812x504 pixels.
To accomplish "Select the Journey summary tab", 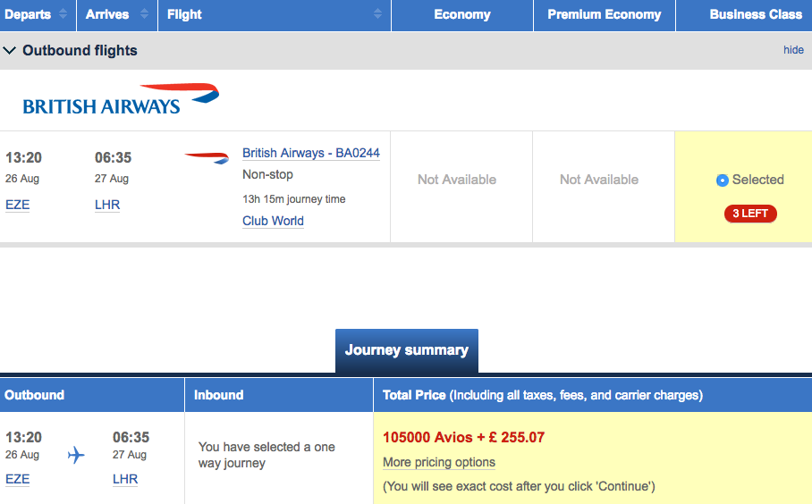I will (x=407, y=350).
